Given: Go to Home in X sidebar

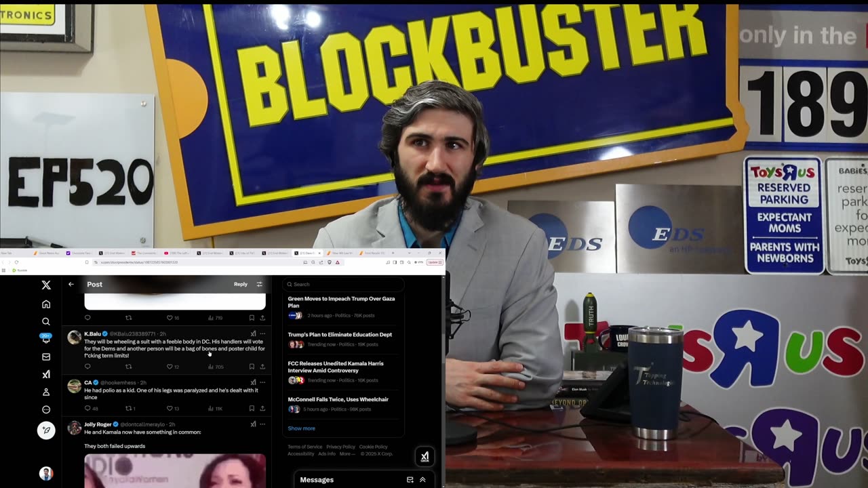Looking at the screenshot, I should (46, 304).
